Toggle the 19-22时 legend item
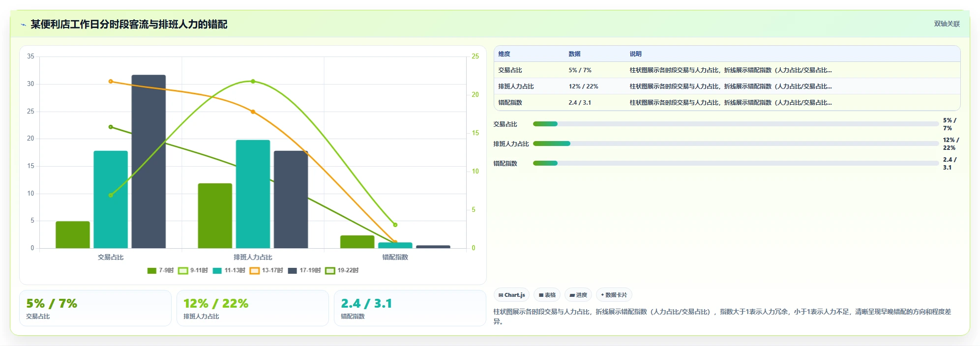This screenshot has height=346, width=980. click(342, 271)
